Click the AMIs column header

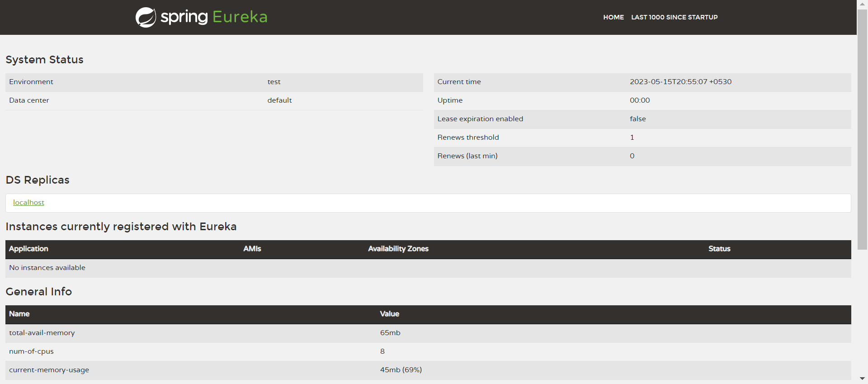point(252,249)
